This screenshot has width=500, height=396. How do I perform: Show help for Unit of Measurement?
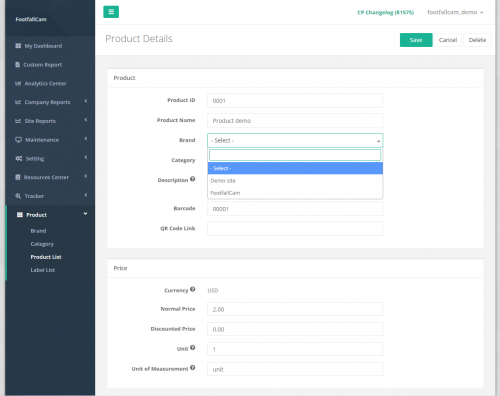(x=193, y=368)
